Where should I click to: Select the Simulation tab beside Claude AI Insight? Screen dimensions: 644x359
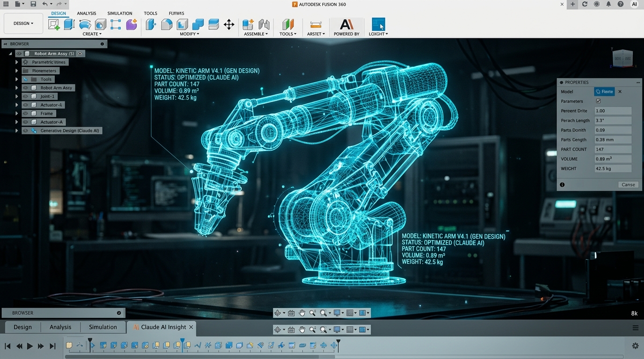(103, 327)
